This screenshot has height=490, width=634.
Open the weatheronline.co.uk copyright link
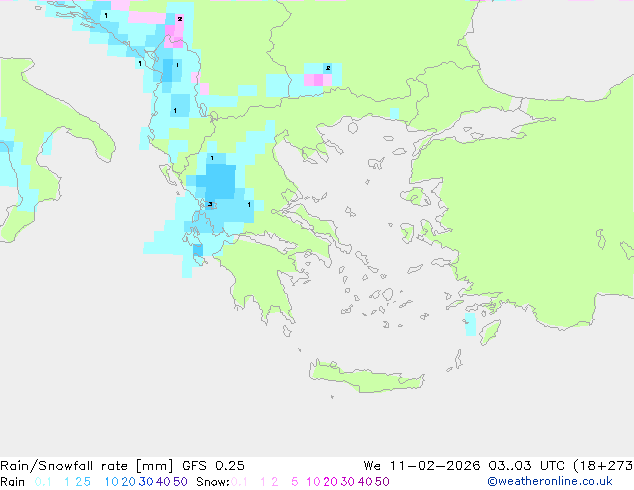pyautogui.click(x=550, y=482)
